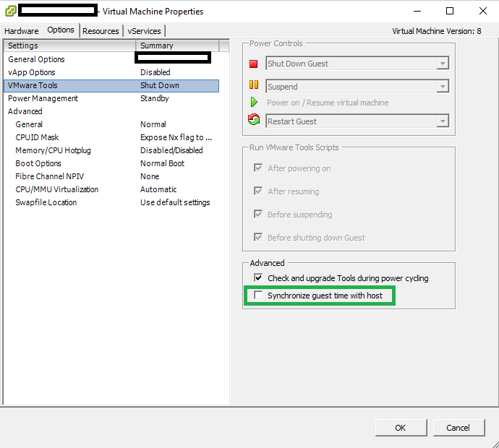Screen dimensions: 499x448
Task: Select the CPU/MMU Virtualization setting
Action: point(111,189)
